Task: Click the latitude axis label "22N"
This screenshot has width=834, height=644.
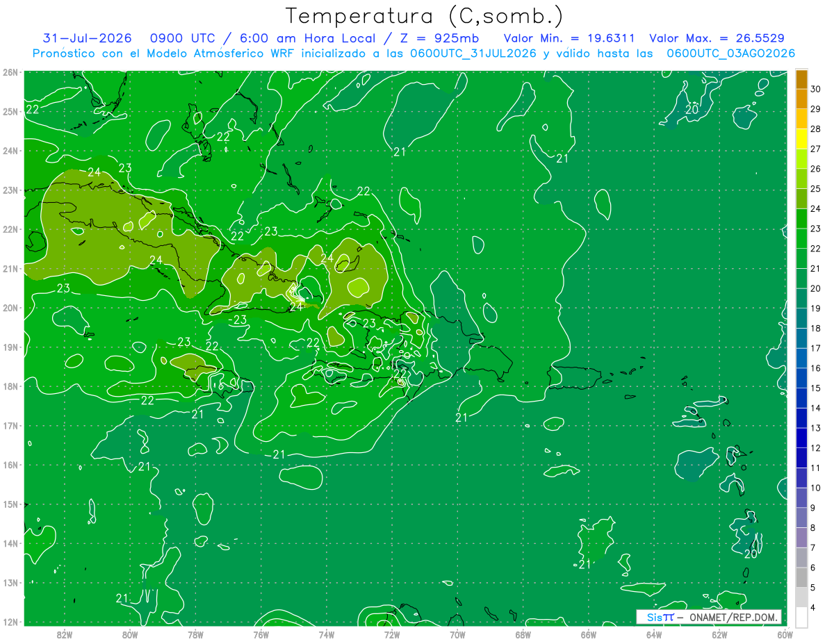Action: 10,229
